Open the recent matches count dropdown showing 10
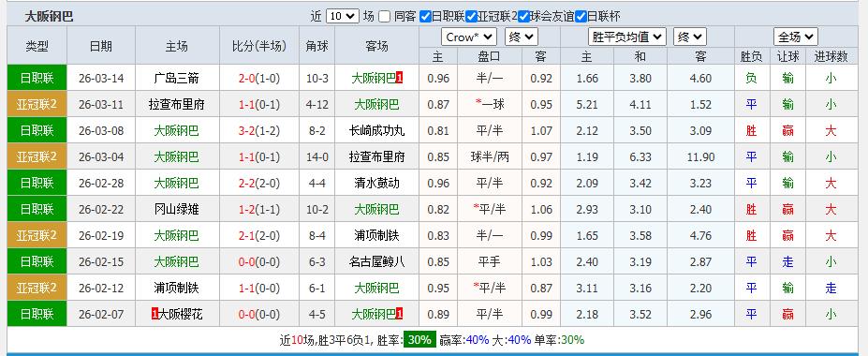Image resolution: width=868 pixels, height=356 pixels. pyautogui.click(x=343, y=16)
